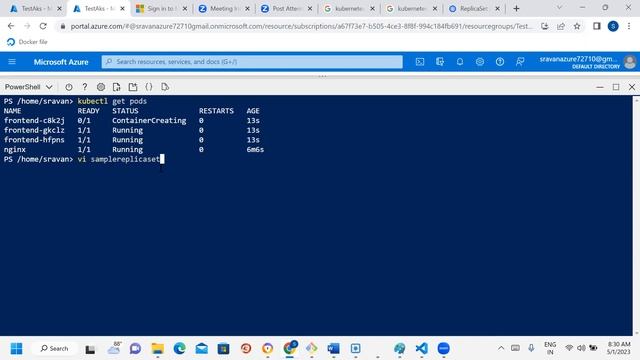Open tab search chevron in Chrome
Viewport: 640px width, 360px height.
[559, 8]
